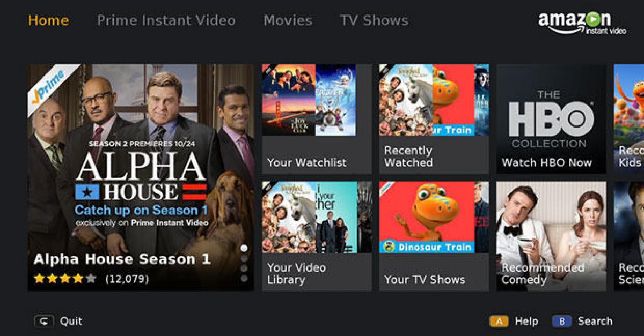Select the last carousel page dot
Image resolution: width=644 pixels, height=336 pixels.
244,278
